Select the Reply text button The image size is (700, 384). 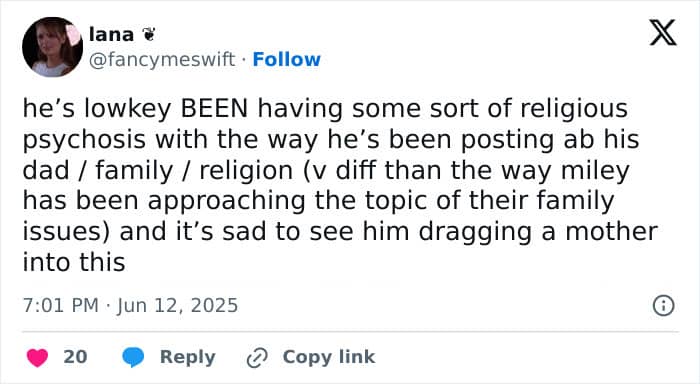[188, 357]
